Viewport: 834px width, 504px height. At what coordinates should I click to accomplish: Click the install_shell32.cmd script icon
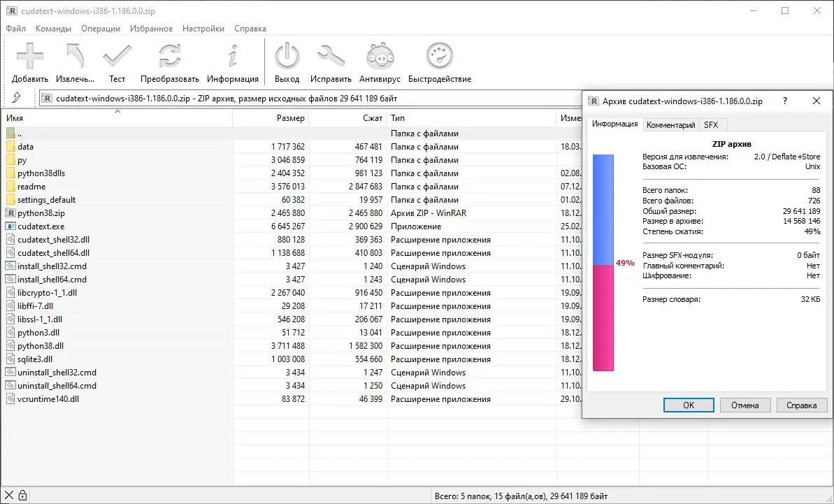tap(10, 266)
